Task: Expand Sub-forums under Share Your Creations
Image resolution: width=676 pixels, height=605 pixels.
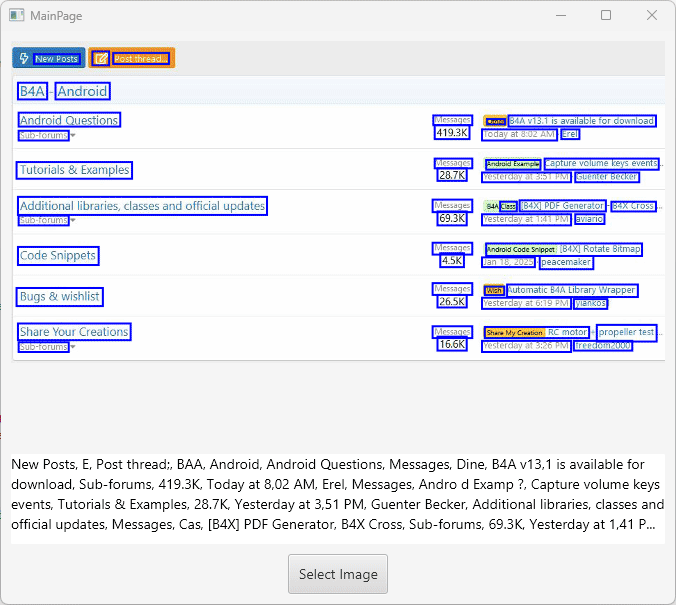Action: pos(47,347)
